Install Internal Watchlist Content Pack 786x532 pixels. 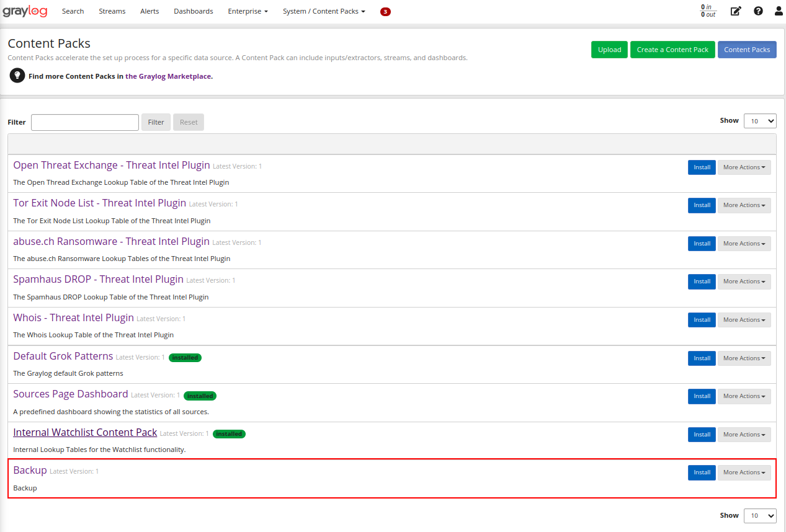click(x=702, y=435)
